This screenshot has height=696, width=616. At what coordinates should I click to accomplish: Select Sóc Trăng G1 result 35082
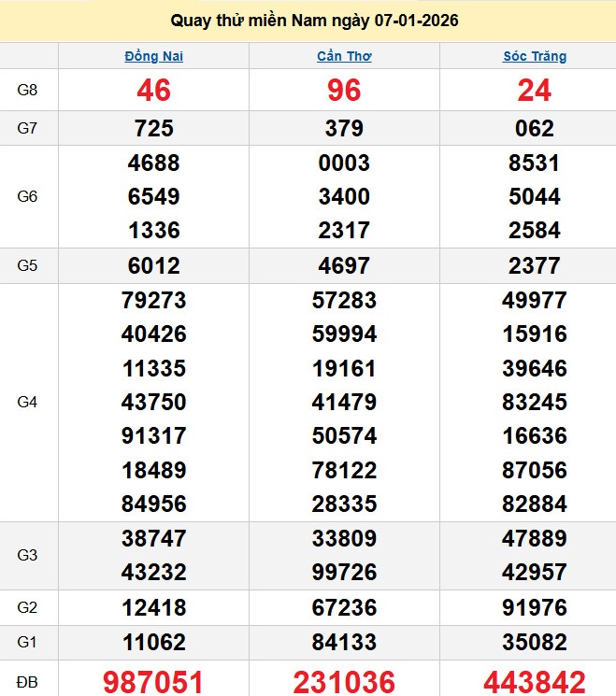click(x=535, y=643)
